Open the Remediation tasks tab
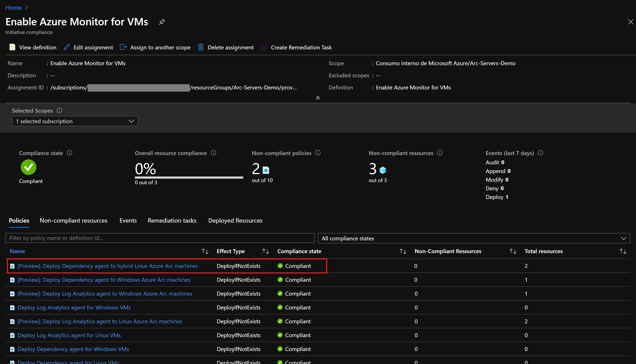This screenshot has height=364, width=636. [172, 220]
